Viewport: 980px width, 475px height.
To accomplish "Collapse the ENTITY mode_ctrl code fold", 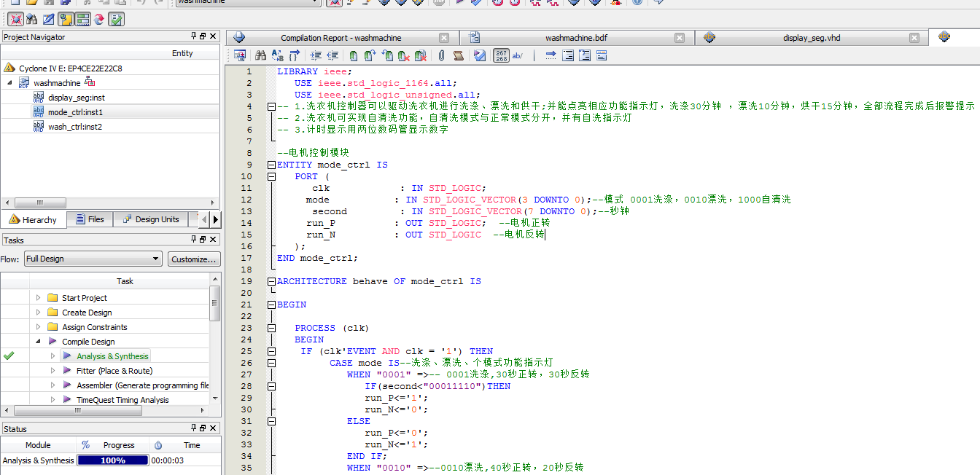I will (271, 165).
